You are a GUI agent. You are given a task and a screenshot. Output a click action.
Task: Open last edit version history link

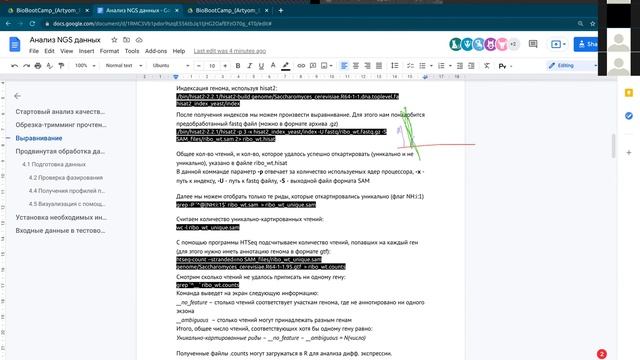pos(230,51)
